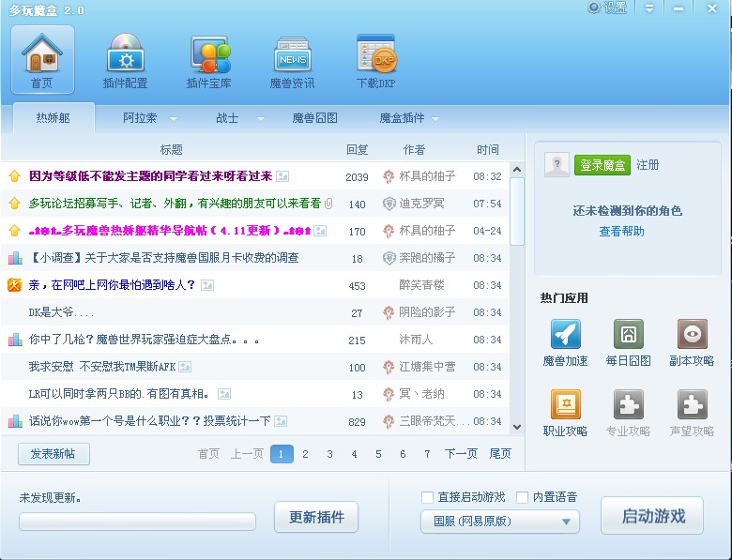732x560 pixels.
Task: Open the 下载DKP icon
Action: [x=375, y=61]
